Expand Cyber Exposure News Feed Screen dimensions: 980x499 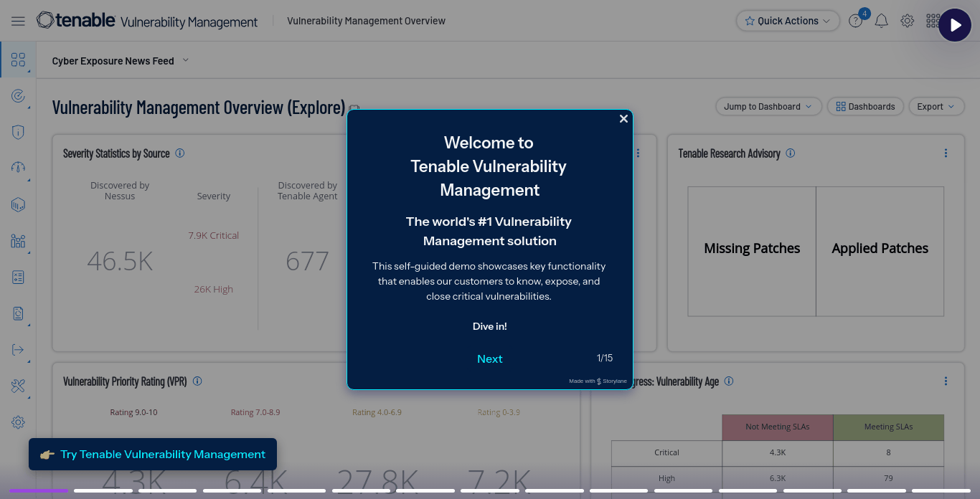[x=120, y=61]
